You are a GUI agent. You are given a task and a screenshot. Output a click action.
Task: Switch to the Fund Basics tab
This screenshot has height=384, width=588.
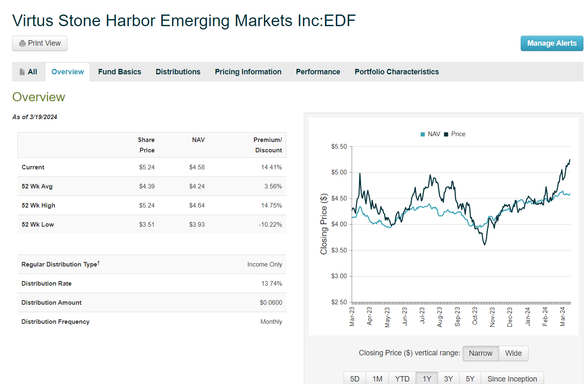[x=120, y=72]
